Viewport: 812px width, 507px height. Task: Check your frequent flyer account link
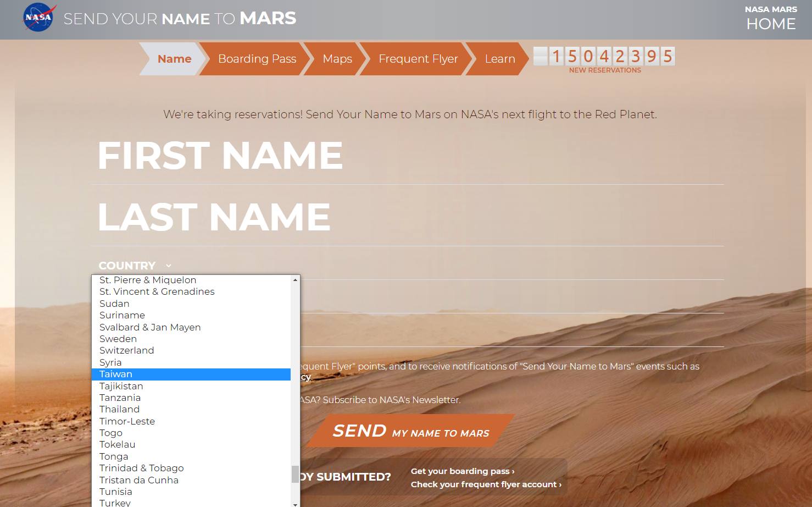(486, 484)
